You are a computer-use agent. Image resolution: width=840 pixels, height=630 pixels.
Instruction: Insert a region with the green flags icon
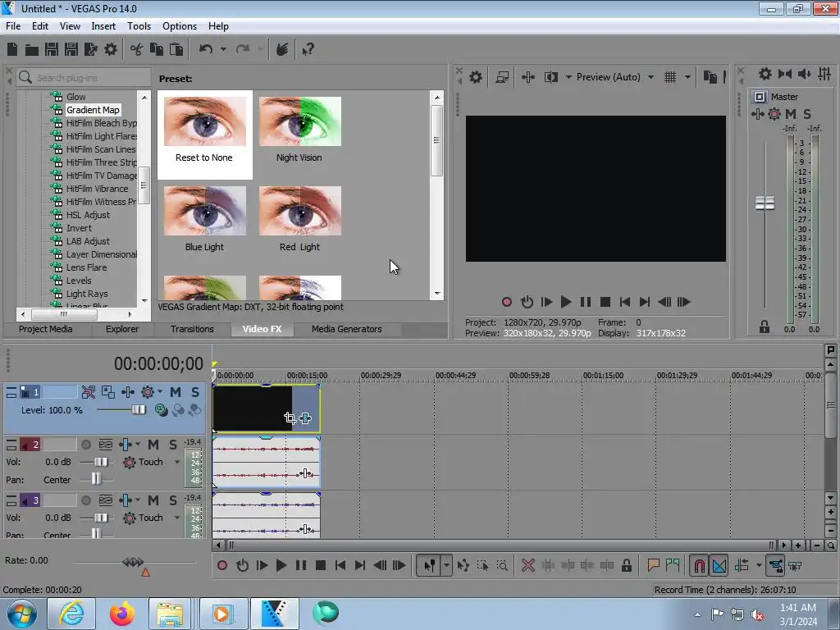coord(673,565)
